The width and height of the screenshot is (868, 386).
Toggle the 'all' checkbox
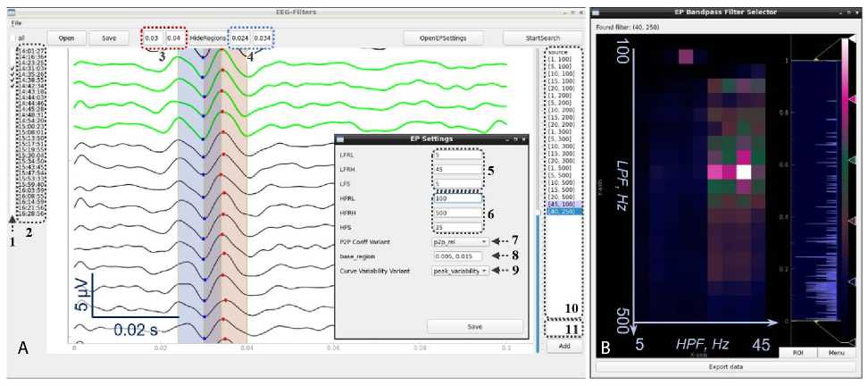point(13,38)
